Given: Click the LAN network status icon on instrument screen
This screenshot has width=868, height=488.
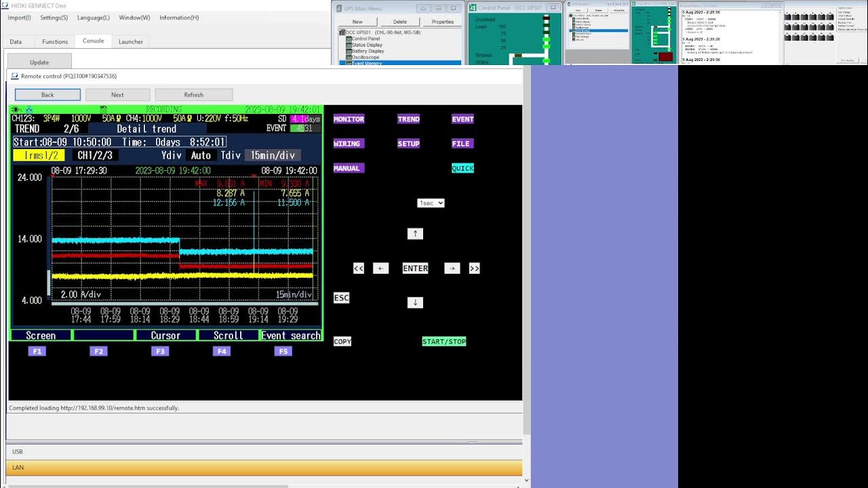Looking at the screenshot, I should pos(29,109).
